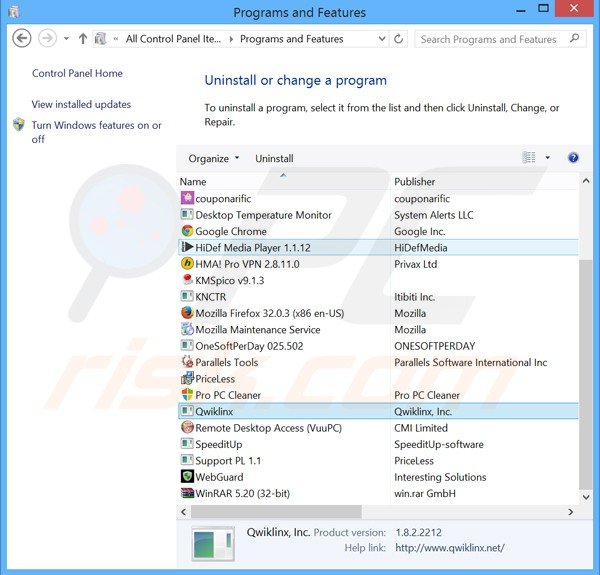Click the search magnifier icon
Viewport: 600px width, 575px height.
(x=574, y=38)
